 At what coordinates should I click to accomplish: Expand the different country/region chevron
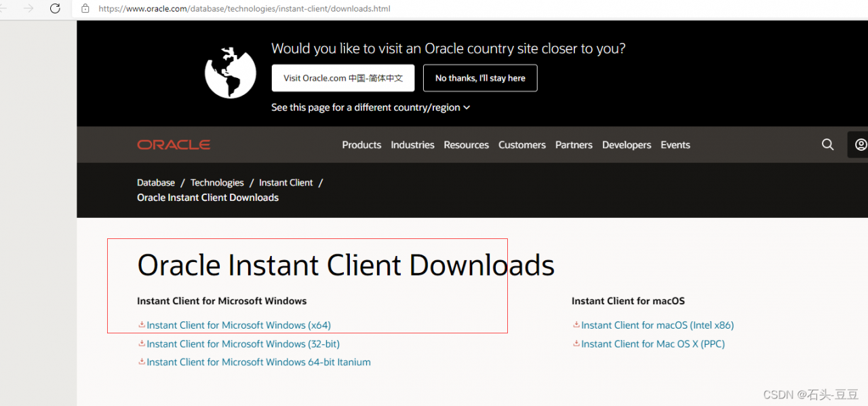pos(467,107)
